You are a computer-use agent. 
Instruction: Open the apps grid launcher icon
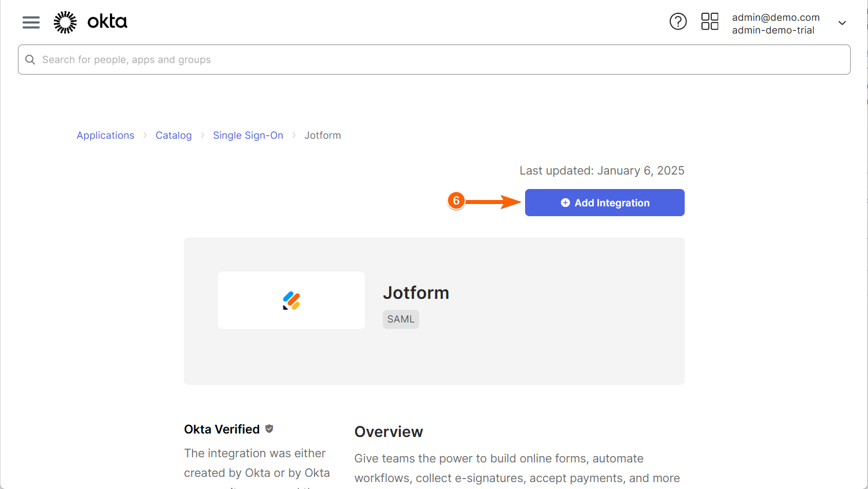coord(710,22)
